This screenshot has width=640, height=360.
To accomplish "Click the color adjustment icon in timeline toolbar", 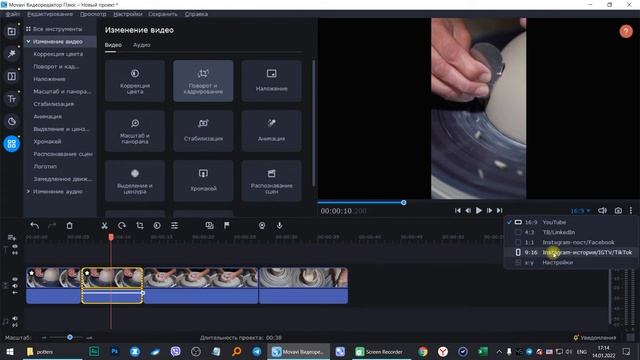I will point(157,225).
